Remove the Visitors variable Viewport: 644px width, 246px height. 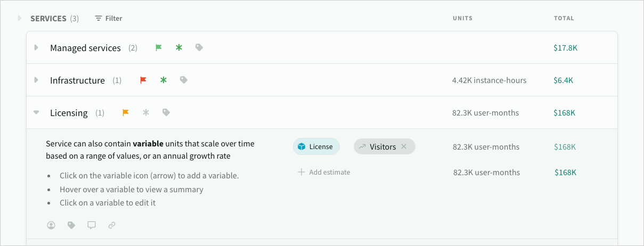pos(404,146)
